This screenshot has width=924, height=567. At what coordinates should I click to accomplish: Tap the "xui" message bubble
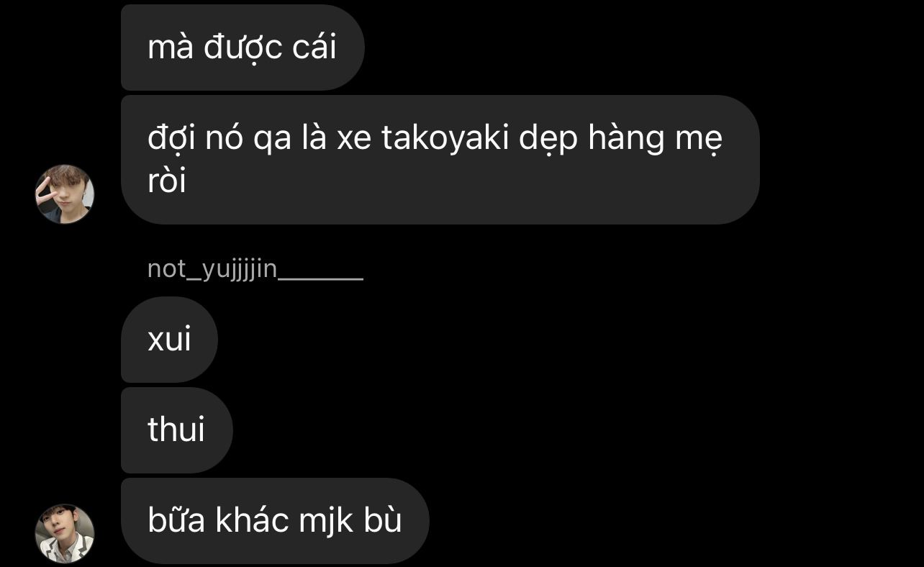pos(169,340)
